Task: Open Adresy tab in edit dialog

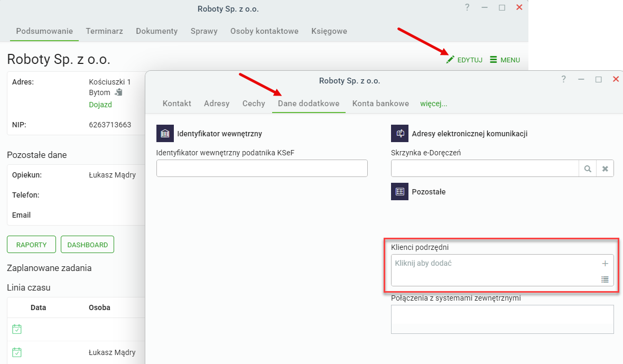Action: [217, 104]
